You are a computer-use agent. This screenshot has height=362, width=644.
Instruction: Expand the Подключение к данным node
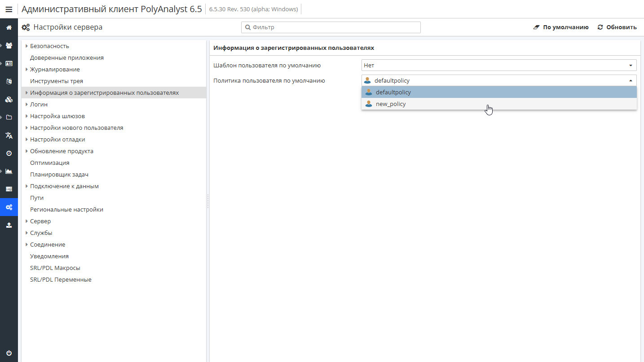point(26,186)
